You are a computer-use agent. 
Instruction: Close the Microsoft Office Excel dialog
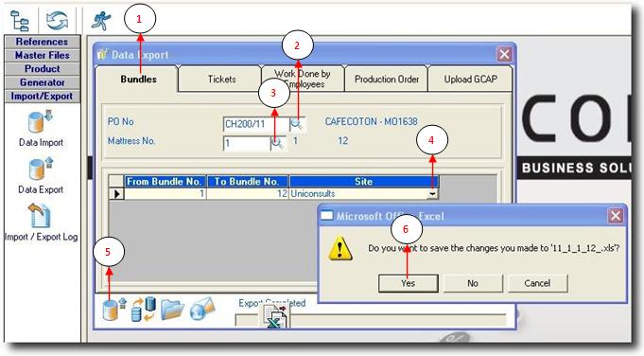(616, 216)
